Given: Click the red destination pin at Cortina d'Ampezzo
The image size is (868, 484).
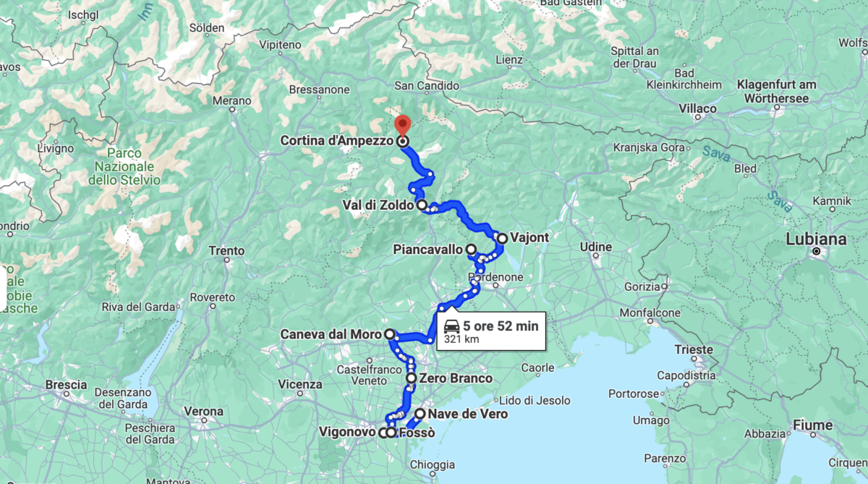Looking at the screenshot, I should pyautogui.click(x=403, y=125).
